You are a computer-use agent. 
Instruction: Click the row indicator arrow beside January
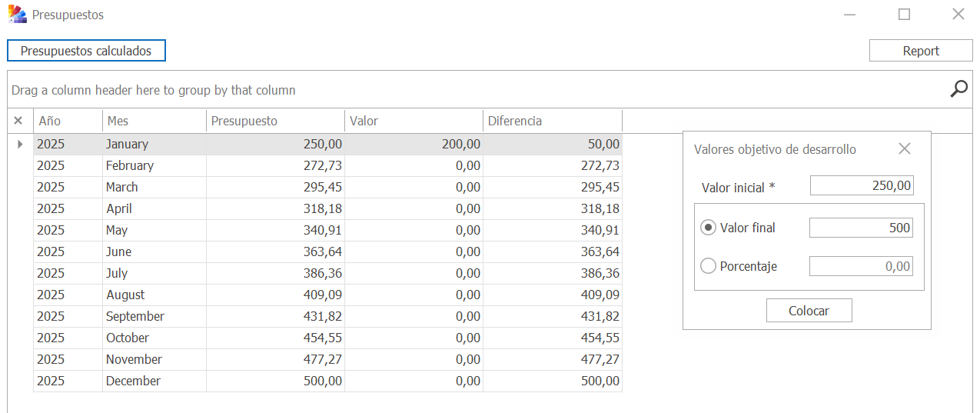click(20, 144)
